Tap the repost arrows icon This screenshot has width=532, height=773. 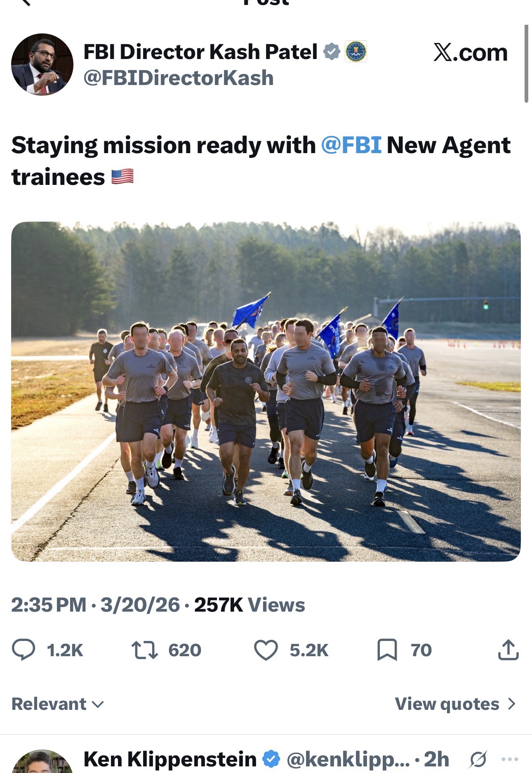coord(144,650)
